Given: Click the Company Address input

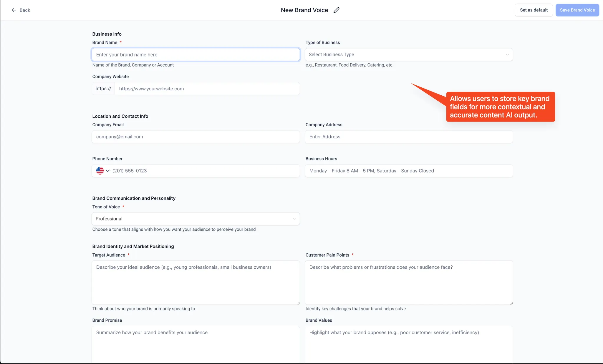Looking at the screenshot, I should click(409, 137).
